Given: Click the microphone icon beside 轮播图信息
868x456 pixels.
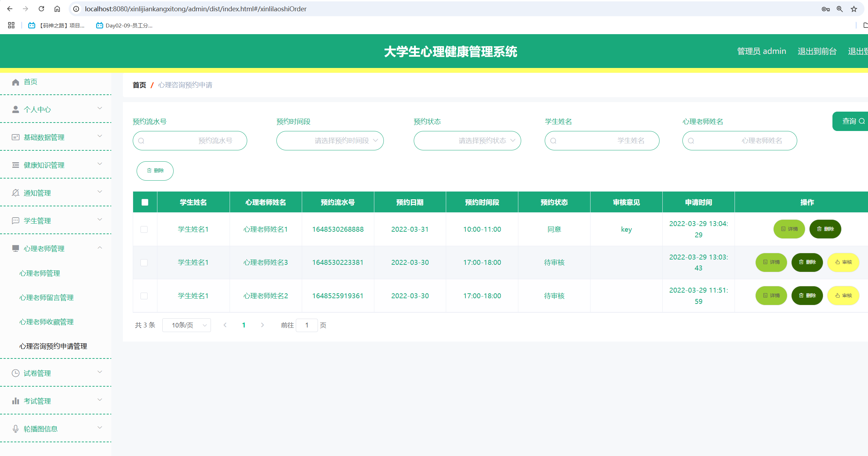Looking at the screenshot, I should tap(15, 429).
